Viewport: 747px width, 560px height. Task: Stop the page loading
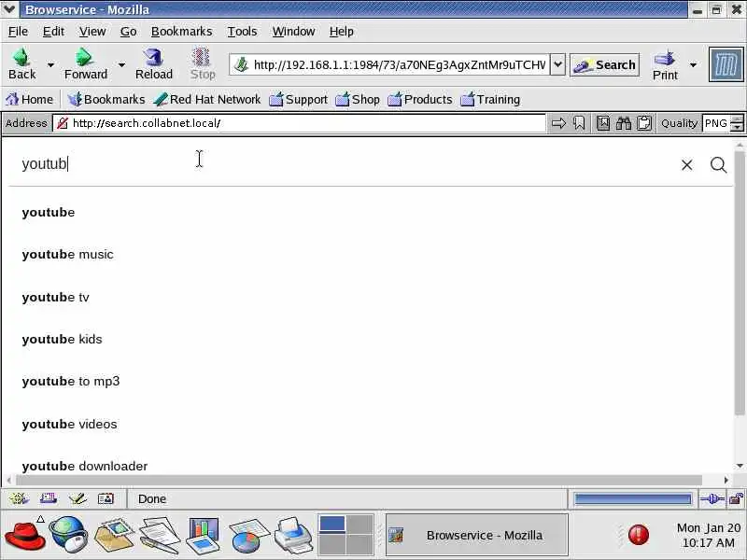click(203, 64)
